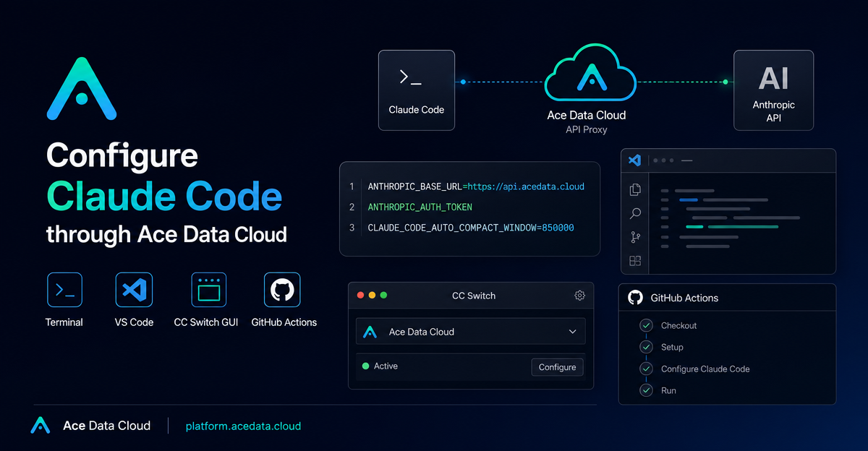
Task: Click the 'Claude Code' gradient headline
Action: coord(164,195)
